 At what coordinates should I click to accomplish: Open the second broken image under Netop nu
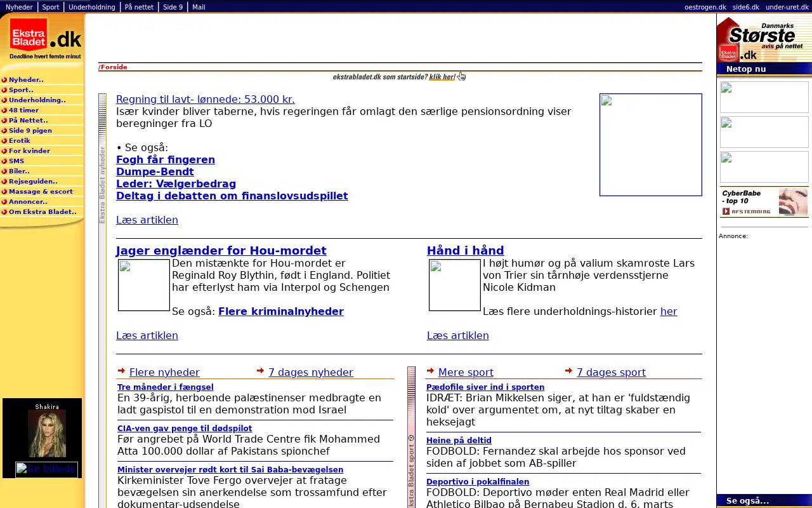764,132
